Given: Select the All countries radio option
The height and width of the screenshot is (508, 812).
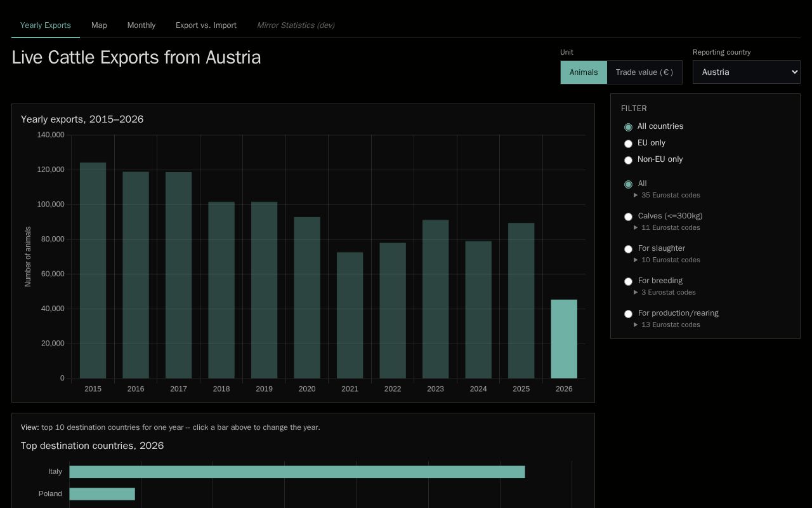Looking at the screenshot, I should coord(628,127).
